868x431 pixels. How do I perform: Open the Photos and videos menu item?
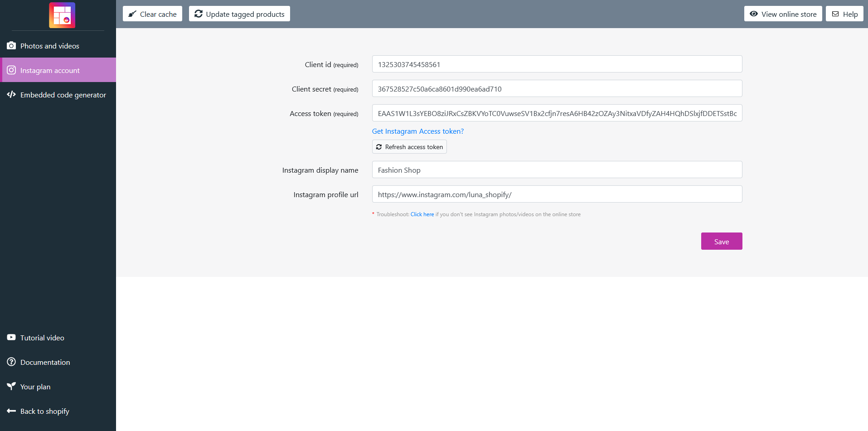pos(50,46)
